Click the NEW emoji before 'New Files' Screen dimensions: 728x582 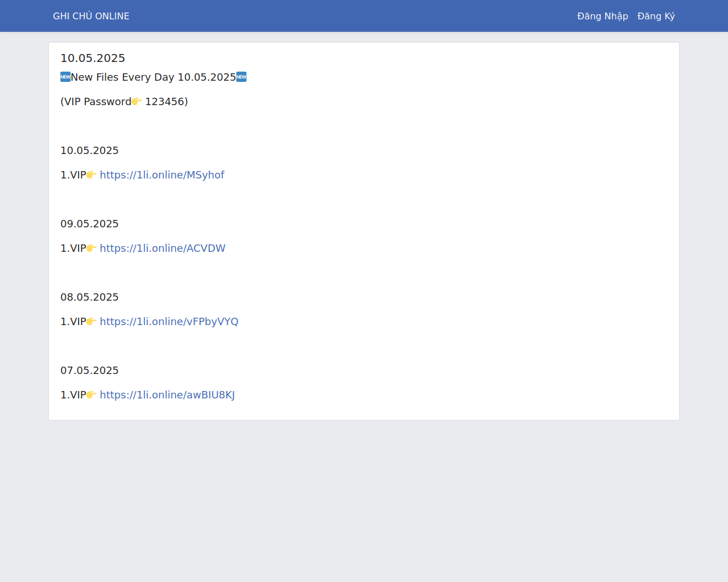65,77
